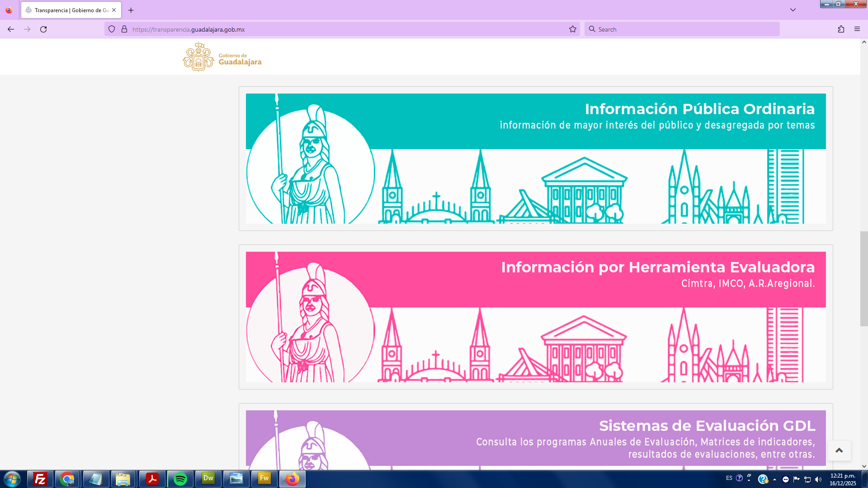Click the scroll-to-top arrow button

coord(839,450)
